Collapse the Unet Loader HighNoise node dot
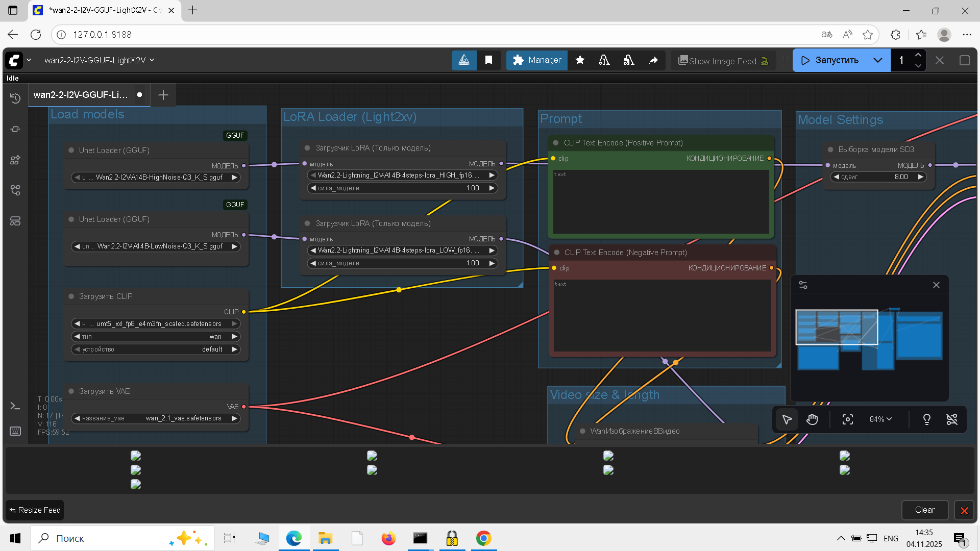Screen dimensions: 980x551 coord(71,151)
